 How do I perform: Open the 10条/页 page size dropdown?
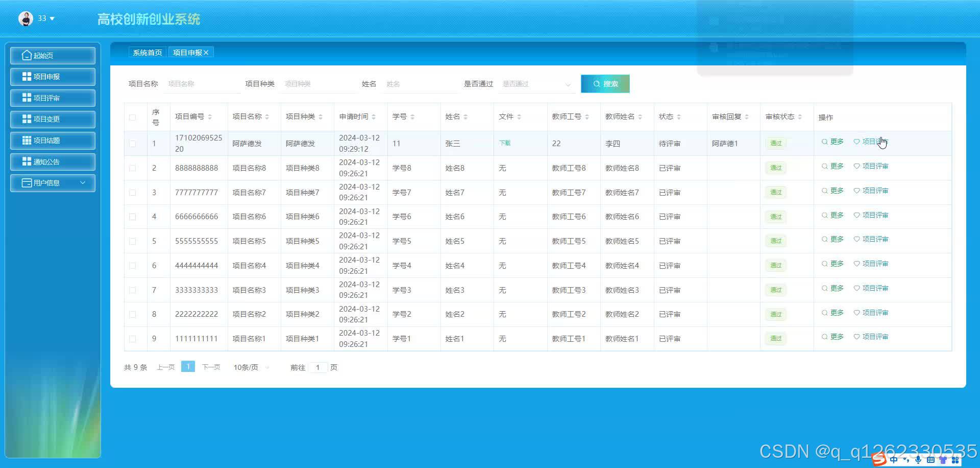(251, 367)
